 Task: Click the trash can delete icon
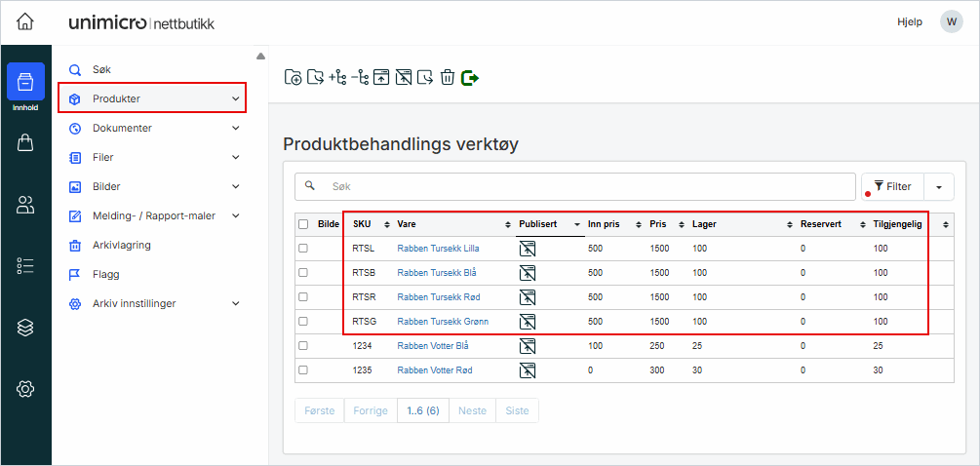coord(447,78)
